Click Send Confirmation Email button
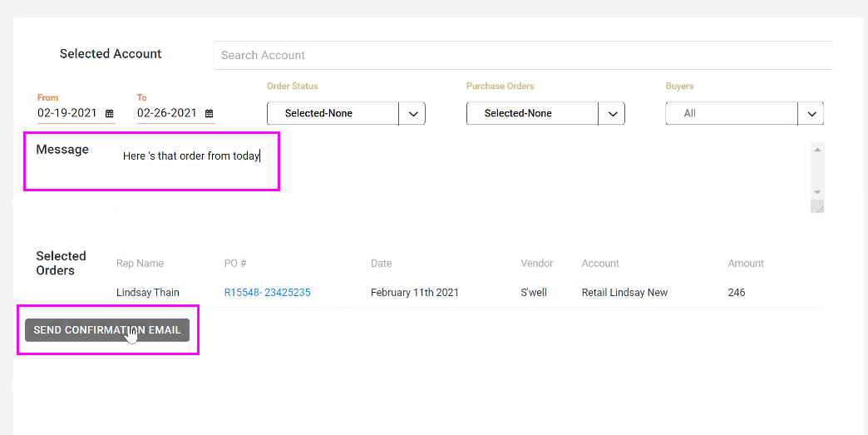 [x=107, y=330]
